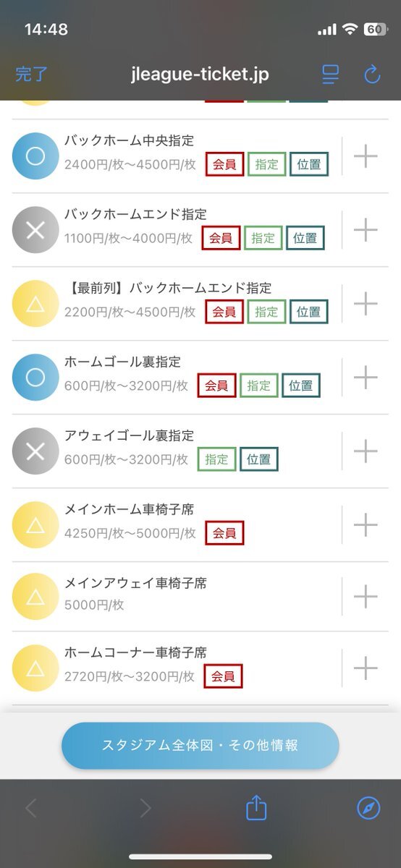Go forward using the right chevron
This screenshot has width=401, height=868.
click(x=145, y=808)
